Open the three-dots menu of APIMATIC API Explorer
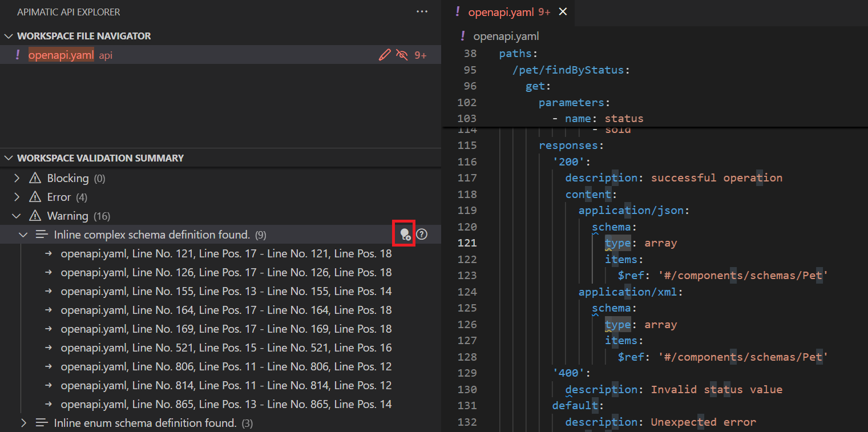Screen dimensions: 868x432 422,11
